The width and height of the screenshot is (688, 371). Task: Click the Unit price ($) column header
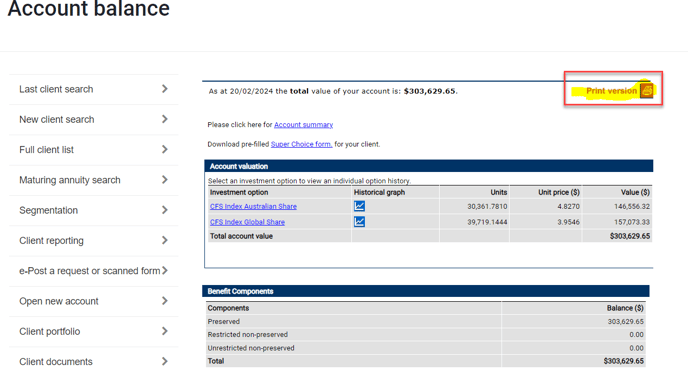tap(559, 192)
